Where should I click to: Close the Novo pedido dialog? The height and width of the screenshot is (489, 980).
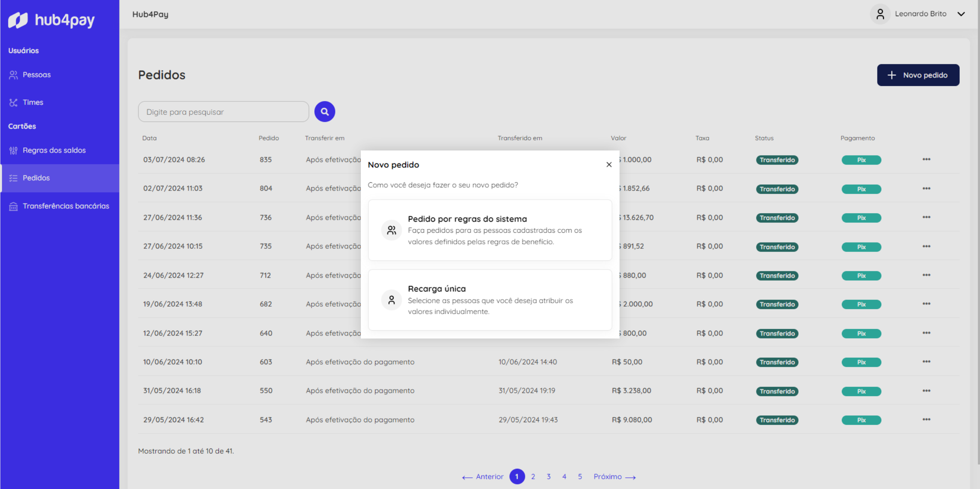tap(609, 164)
